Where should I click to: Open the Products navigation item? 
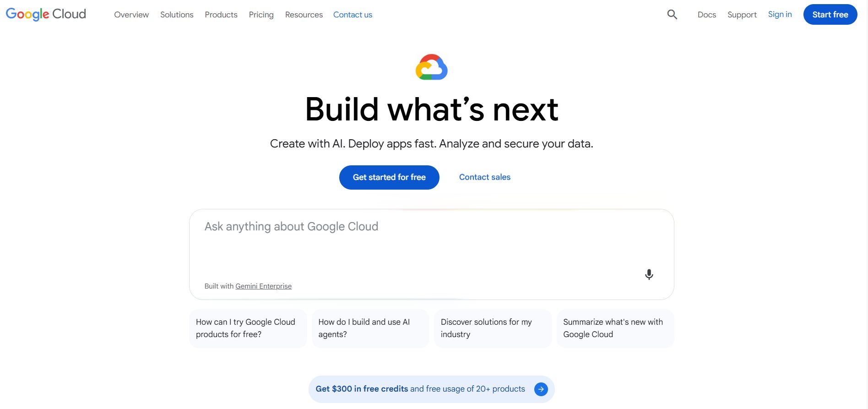pyautogui.click(x=221, y=15)
